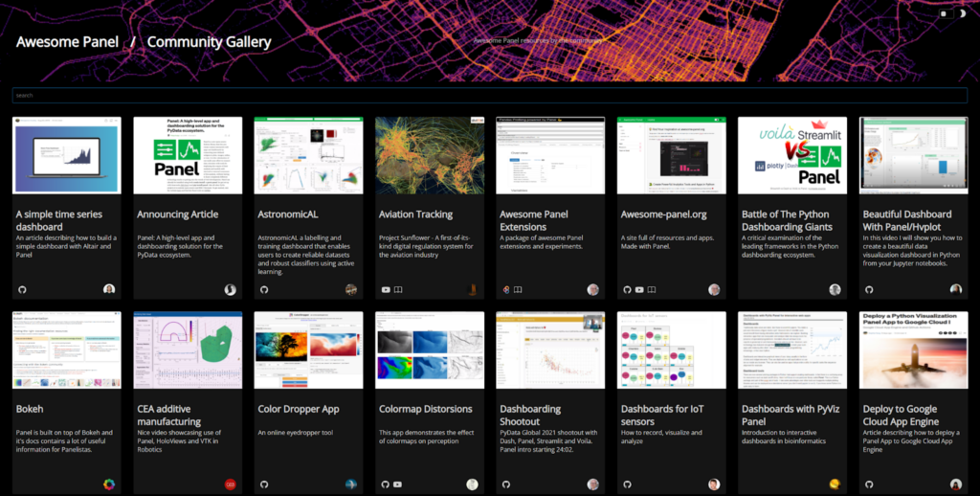Open the Dashboarding Shootout card title
Screen dimensions: 980x496
(x=530, y=415)
